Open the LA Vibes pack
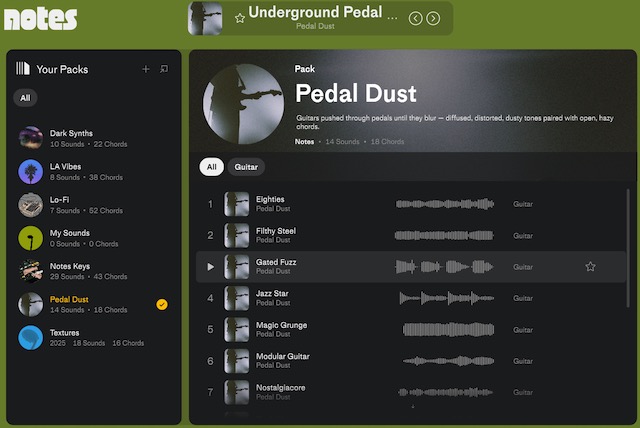Screen dimensions: 640x428 66,171
